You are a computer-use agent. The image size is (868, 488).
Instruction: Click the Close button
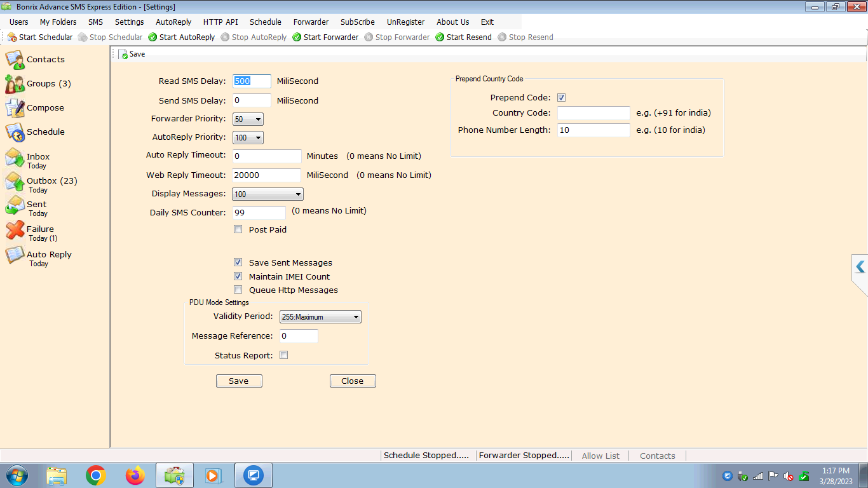353,381
